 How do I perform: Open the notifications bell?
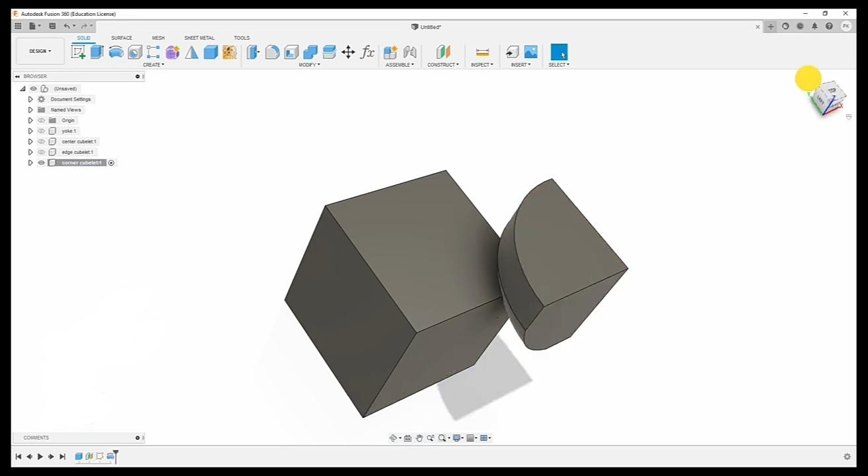(814, 26)
